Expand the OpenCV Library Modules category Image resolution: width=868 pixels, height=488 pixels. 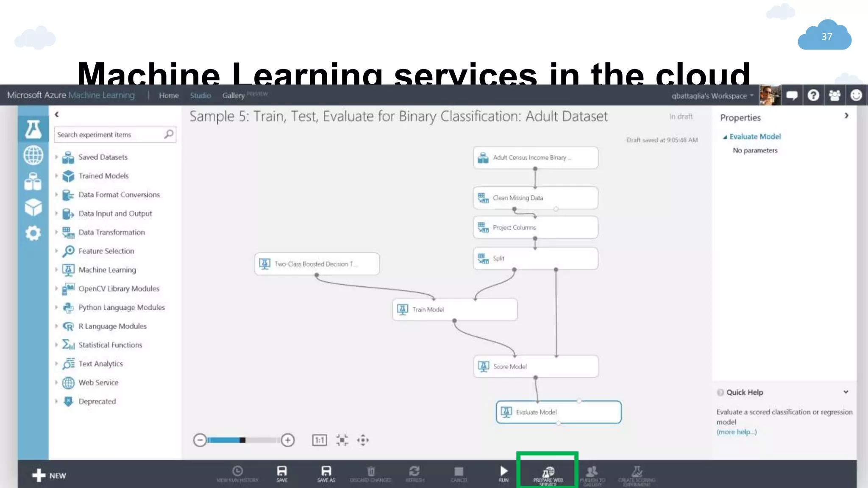[x=56, y=288]
